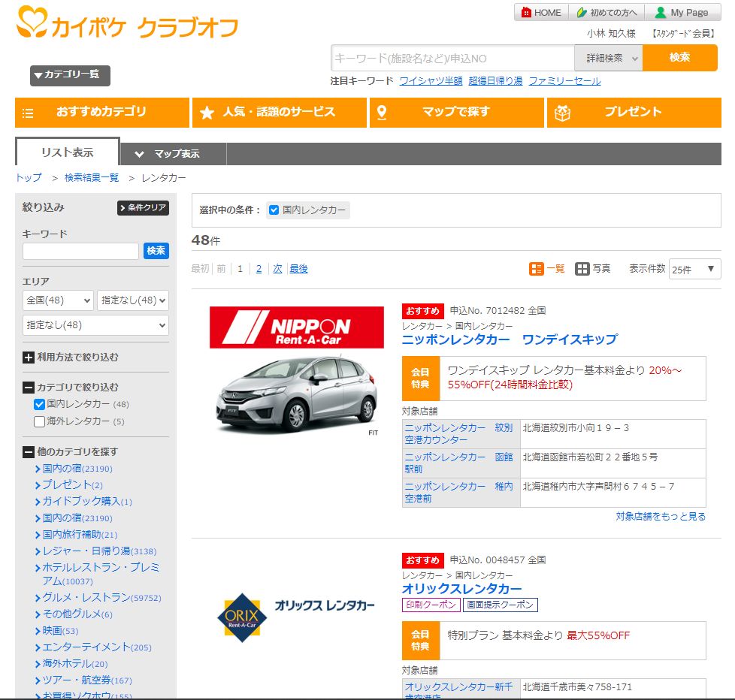Switch to 写真 photo grid view icon

point(582,268)
